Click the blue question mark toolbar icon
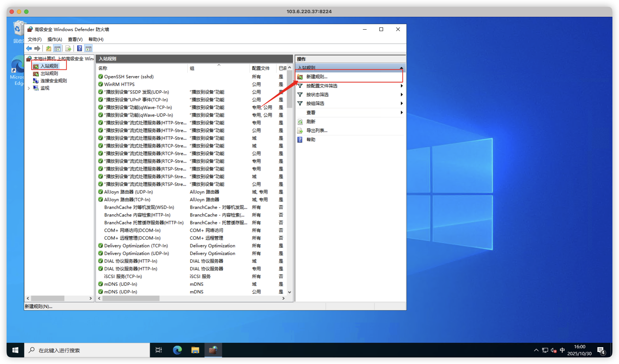Image resolution: width=619 pixels, height=364 pixels. (79, 49)
